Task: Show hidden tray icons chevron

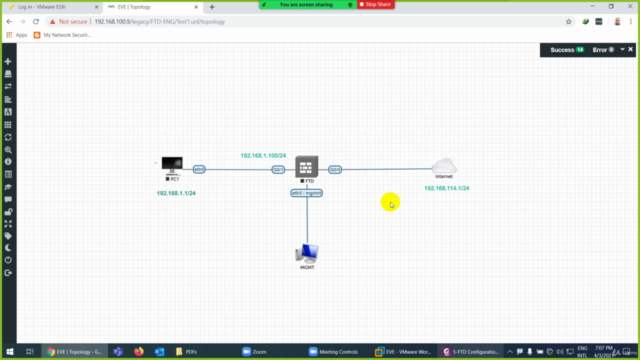Action: coord(510,351)
